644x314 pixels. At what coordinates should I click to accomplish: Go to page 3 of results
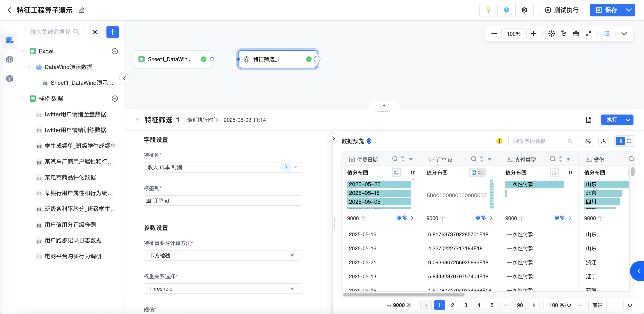click(x=465, y=305)
